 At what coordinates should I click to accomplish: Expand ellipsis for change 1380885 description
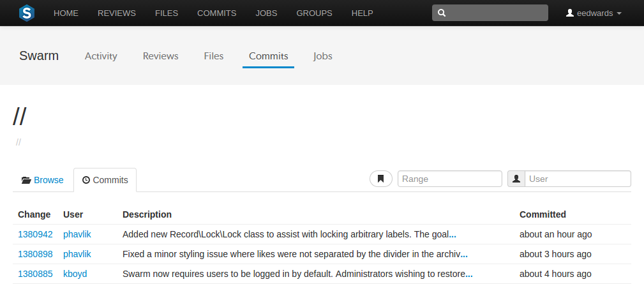click(x=469, y=274)
